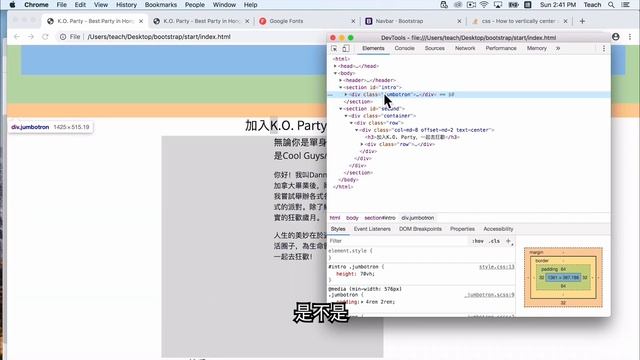Close the Google Fonts tab

tap(353, 21)
